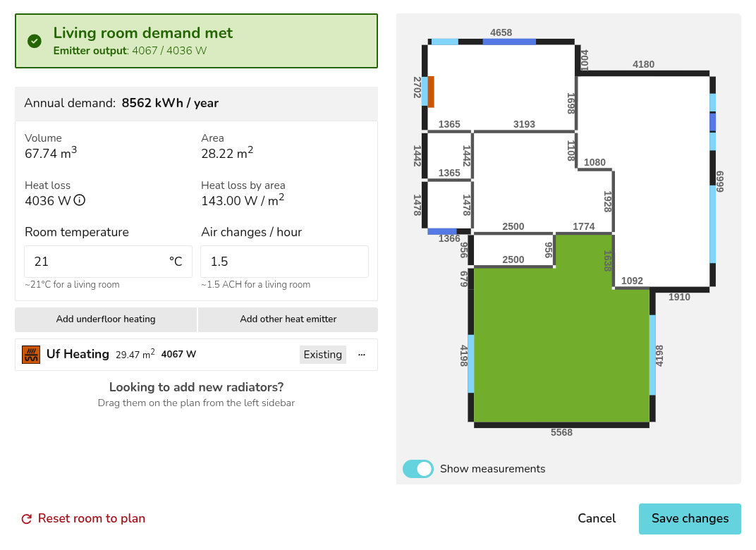The height and width of the screenshot is (550, 756).
Task: Select the blue door on the 1366 wall
Action: click(x=442, y=231)
